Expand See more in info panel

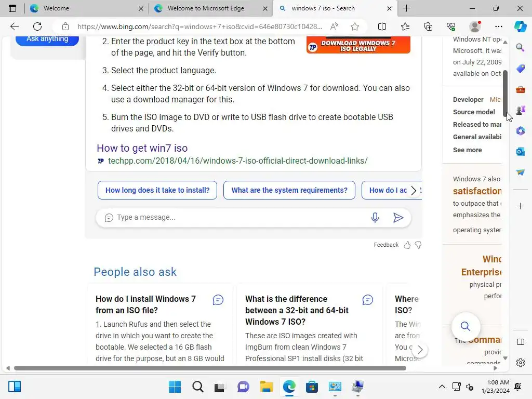tap(467, 150)
